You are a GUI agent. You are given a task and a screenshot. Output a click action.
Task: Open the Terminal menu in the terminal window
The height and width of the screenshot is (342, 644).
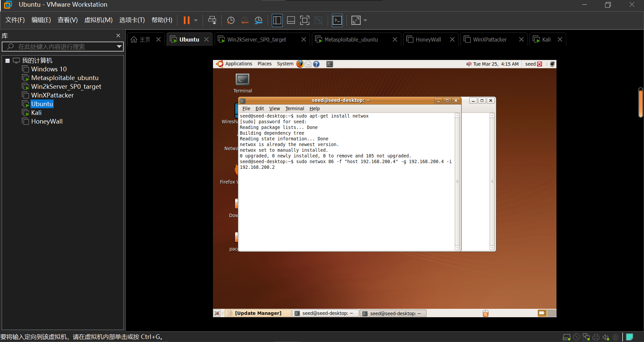294,109
